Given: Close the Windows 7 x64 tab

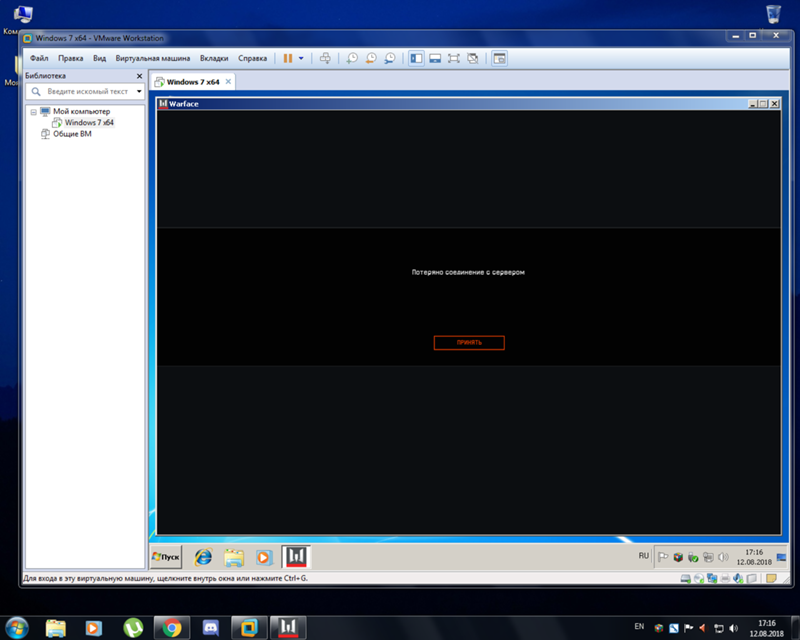Looking at the screenshot, I should pyautogui.click(x=228, y=82).
